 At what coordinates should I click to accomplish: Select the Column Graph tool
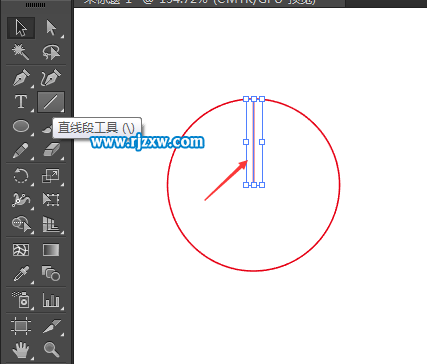pyautogui.click(x=51, y=300)
